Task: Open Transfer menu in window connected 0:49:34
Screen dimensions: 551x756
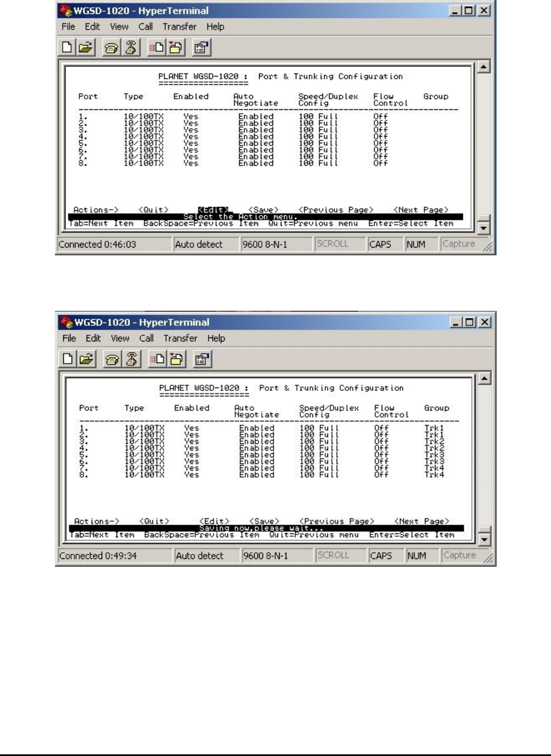Action: pos(180,338)
